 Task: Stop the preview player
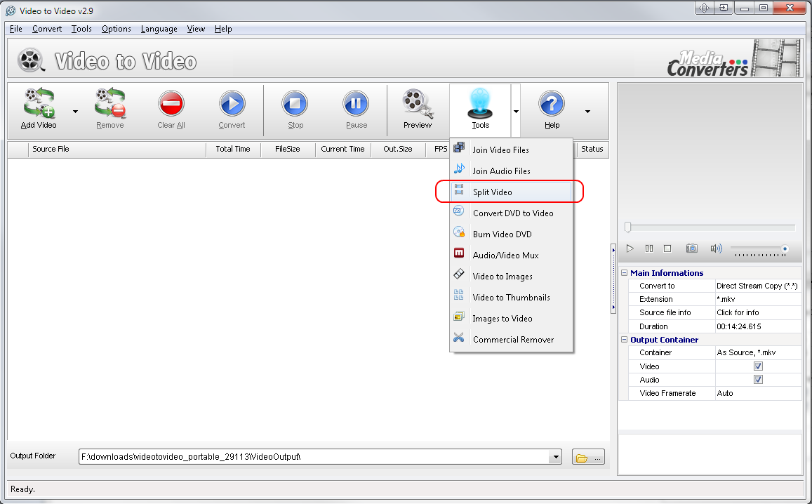(x=667, y=248)
